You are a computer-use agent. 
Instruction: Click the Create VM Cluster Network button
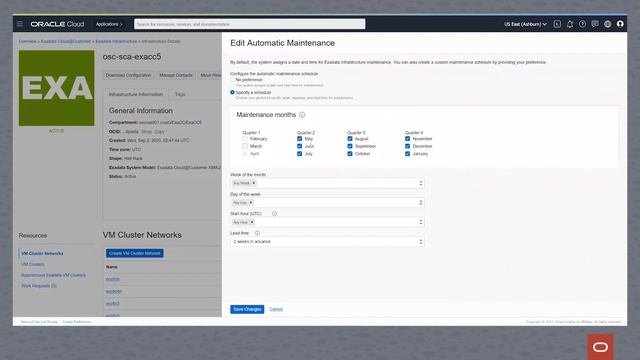pos(135,253)
